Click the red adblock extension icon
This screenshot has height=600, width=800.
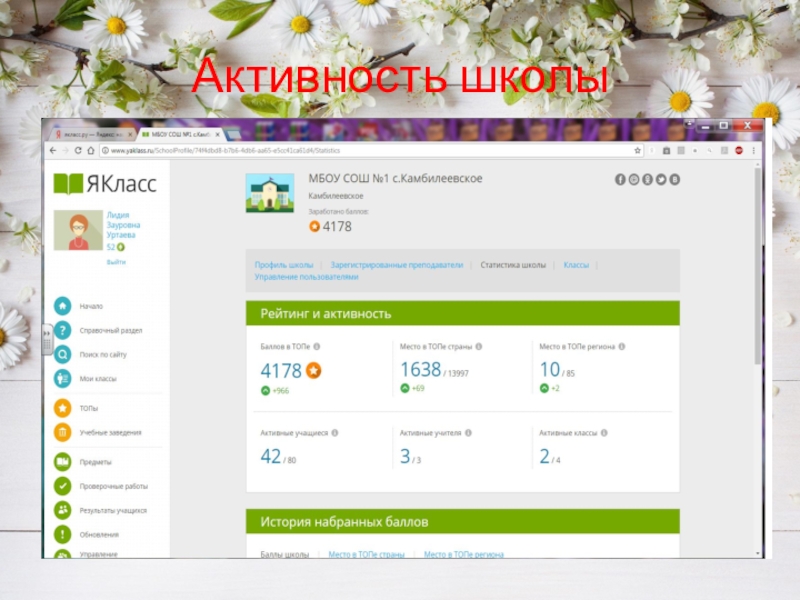(739, 151)
